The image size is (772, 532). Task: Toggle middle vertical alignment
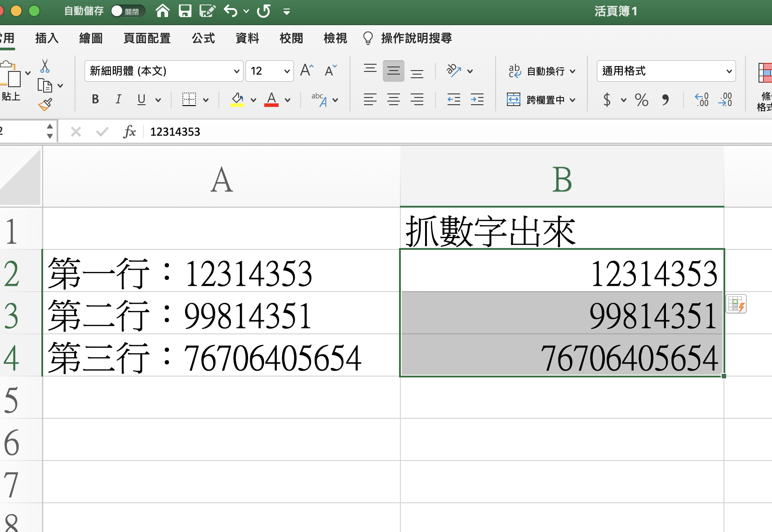point(394,71)
